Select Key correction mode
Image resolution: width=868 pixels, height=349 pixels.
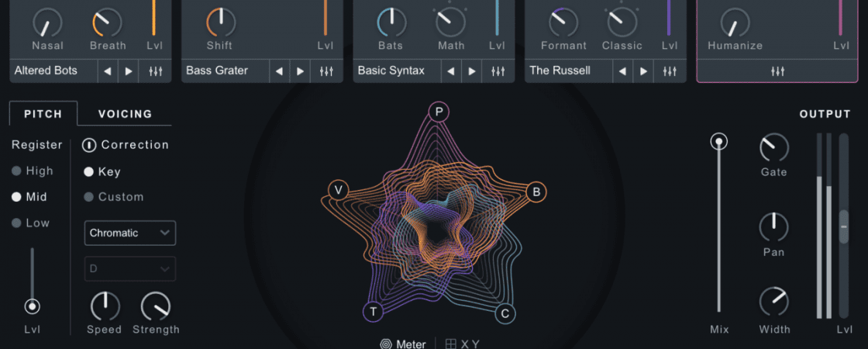pos(102,171)
